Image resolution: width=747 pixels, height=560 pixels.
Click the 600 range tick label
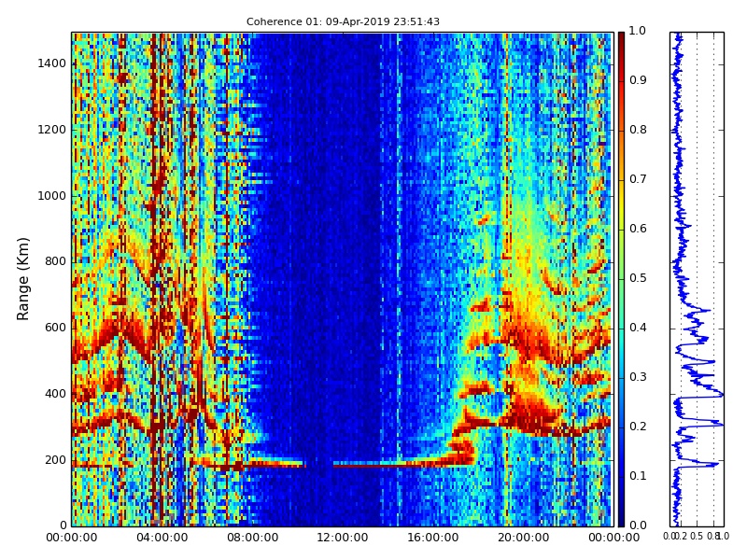55,328
